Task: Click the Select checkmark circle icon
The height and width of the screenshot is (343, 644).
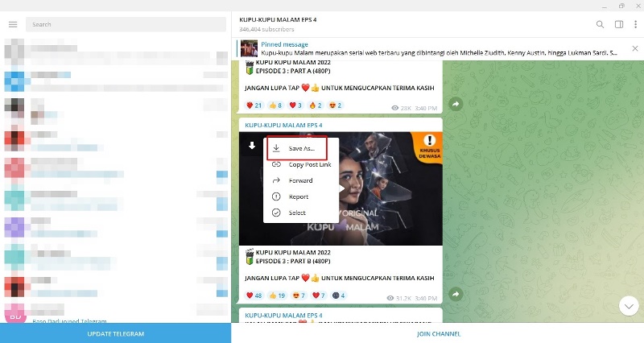Action: (x=276, y=213)
